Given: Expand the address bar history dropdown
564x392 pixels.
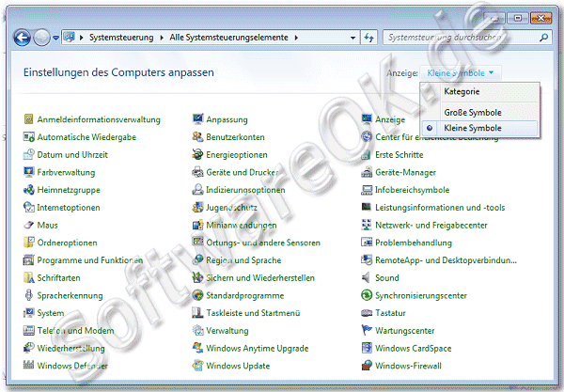Looking at the screenshot, I should 352,38.
